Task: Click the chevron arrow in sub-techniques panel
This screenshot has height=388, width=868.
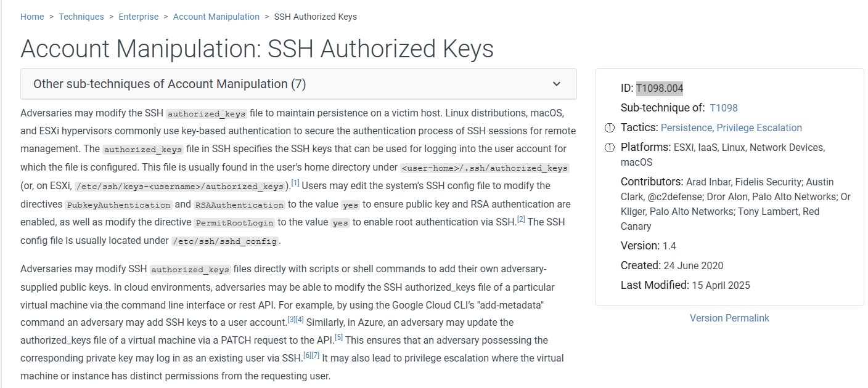Action: point(557,84)
